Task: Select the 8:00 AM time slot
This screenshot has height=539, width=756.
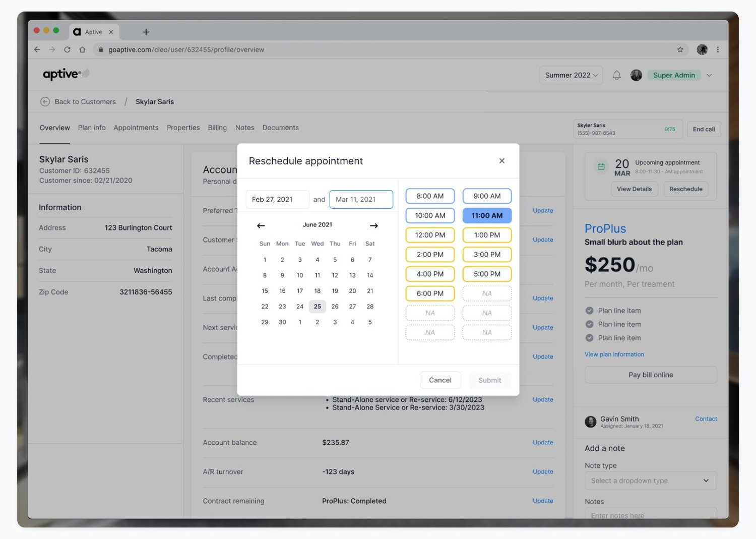Action: 430,196
